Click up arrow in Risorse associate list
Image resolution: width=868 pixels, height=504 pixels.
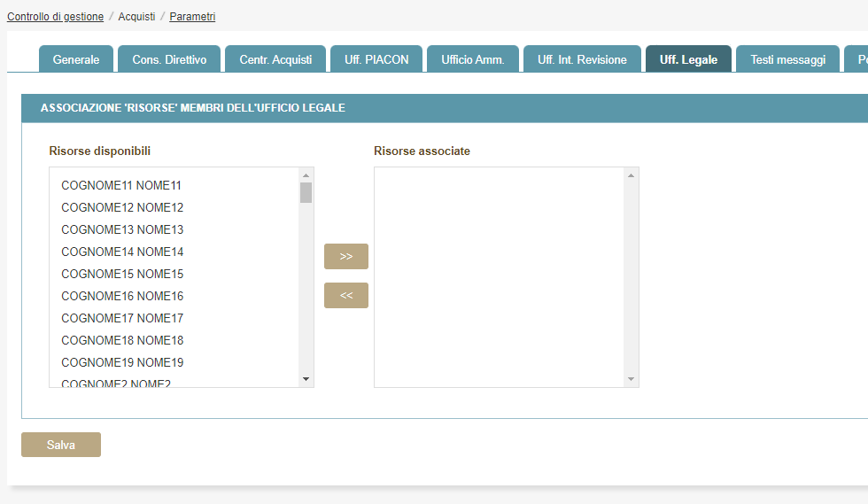pyautogui.click(x=631, y=175)
